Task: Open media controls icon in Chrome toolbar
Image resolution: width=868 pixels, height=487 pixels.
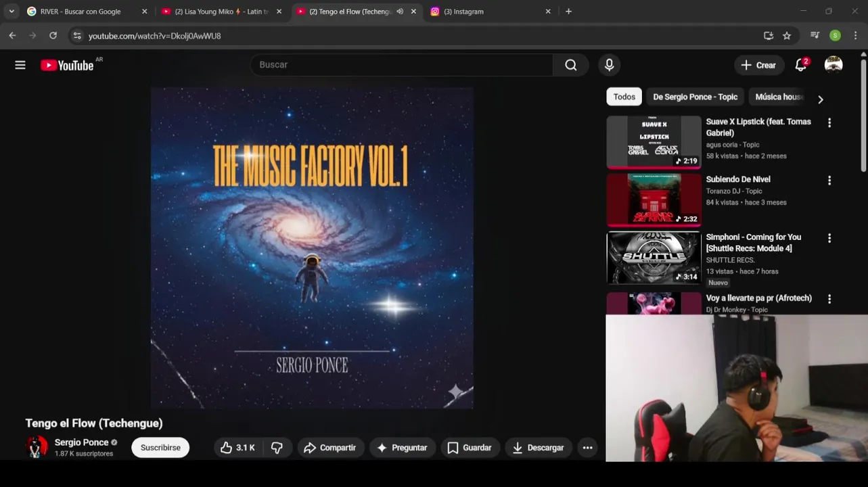Action: [x=815, y=36]
